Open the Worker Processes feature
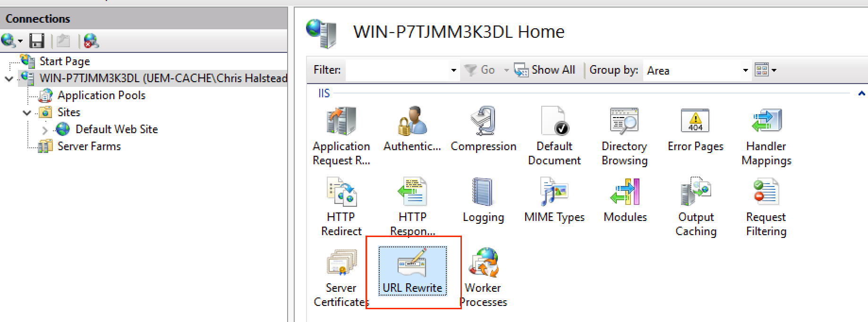Viewport: 868px width, 322px height. point(483,278)
